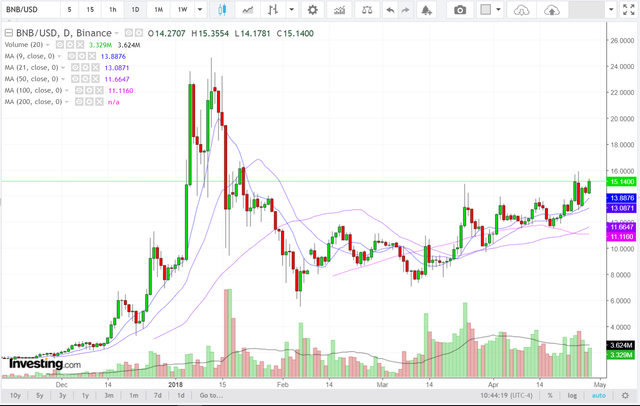
Task: Collapse the legend with the minus box
Action: click(x=9, y=33)
